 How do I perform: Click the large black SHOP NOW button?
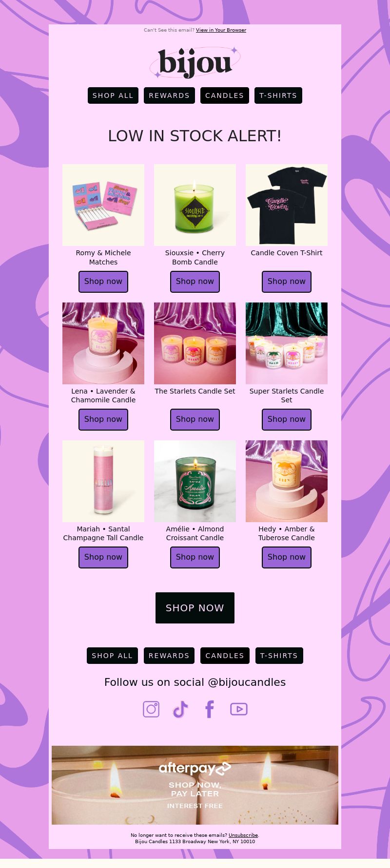(x=195, y=608)
